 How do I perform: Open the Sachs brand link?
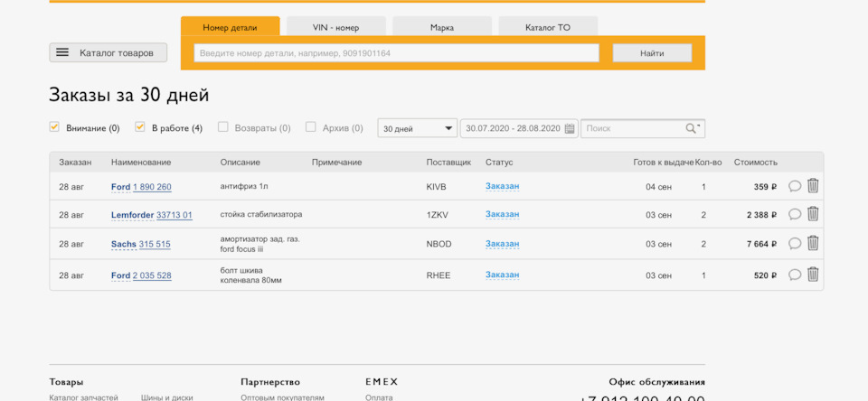click(124, 244)
